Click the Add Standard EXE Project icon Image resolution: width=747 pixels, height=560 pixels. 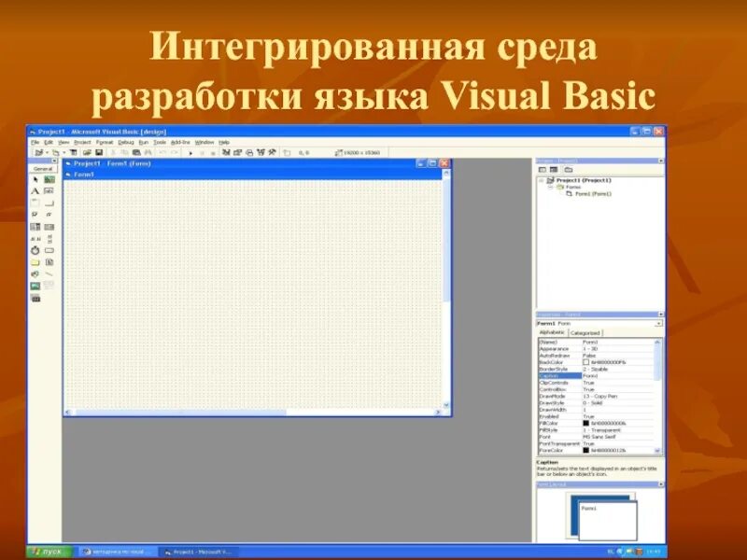pyautogui.click(x=39, y=152)
